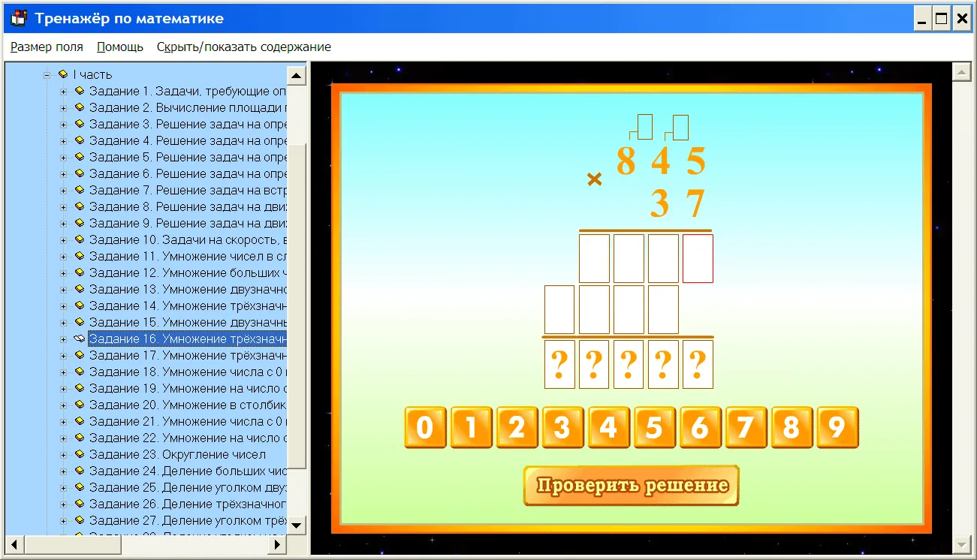
Task: Click the book icon of Задание 3
Action: 79,125
